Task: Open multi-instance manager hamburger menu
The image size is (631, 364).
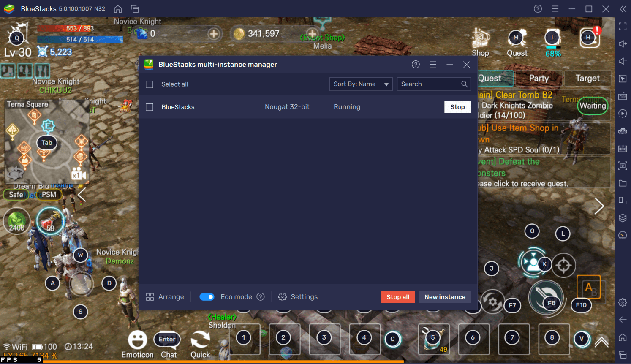Action: [433, 64]
